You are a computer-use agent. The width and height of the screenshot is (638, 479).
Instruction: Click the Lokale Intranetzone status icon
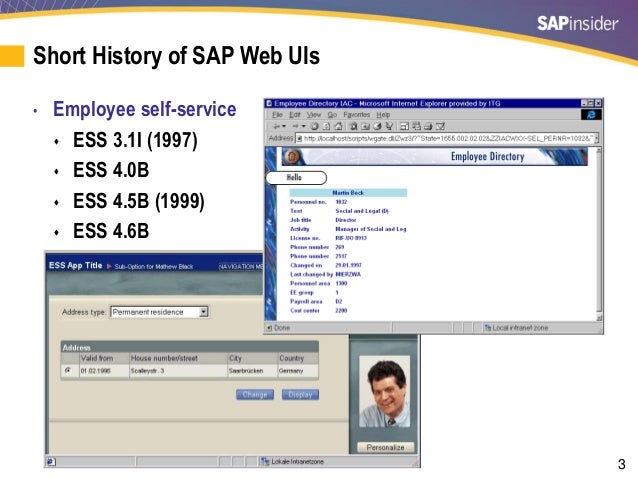[265, 462]
